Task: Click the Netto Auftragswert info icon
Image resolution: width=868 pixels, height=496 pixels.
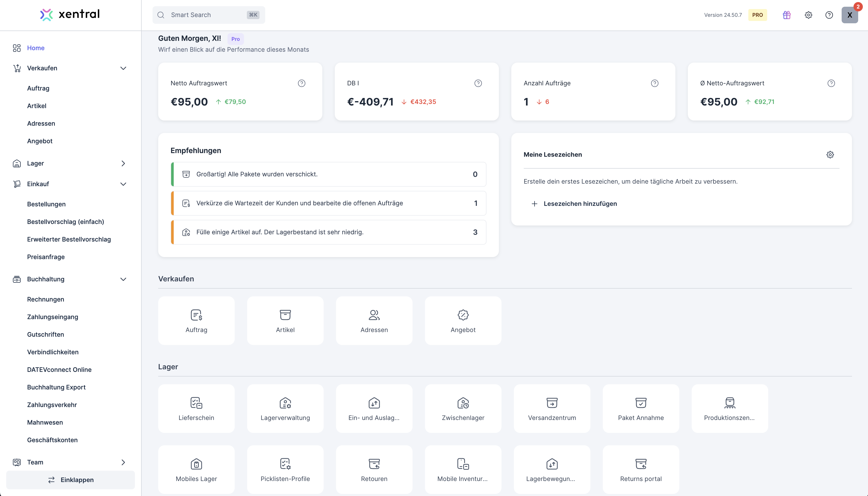Action: (x=302, y=83)
